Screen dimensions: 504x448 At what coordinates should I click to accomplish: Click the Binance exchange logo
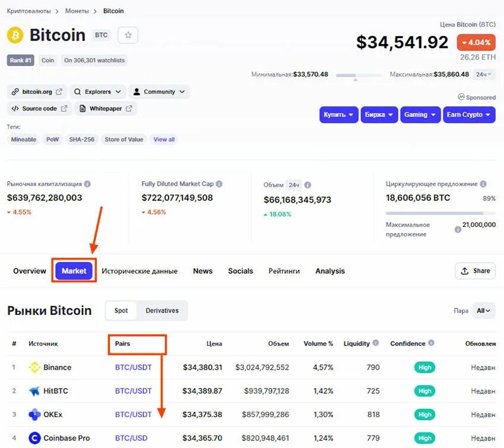[34, 367]
